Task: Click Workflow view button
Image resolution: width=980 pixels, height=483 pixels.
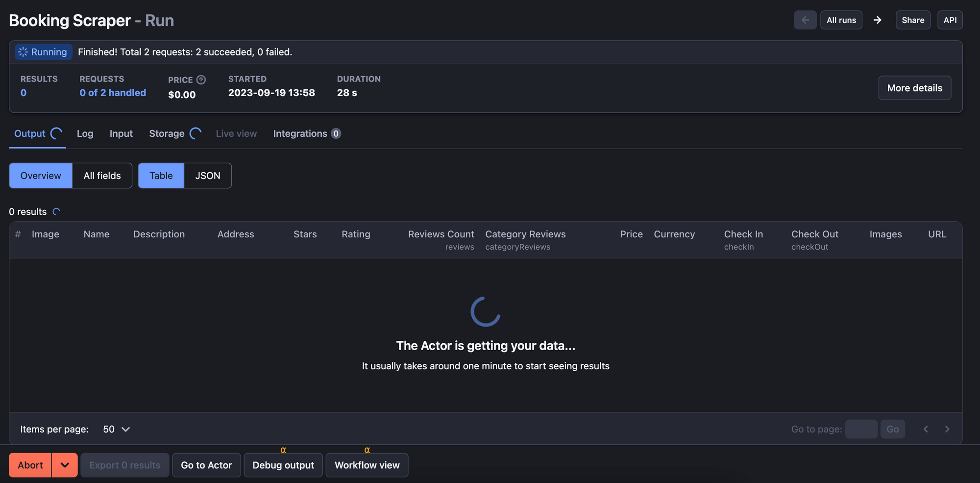Action: coord(367,465)
